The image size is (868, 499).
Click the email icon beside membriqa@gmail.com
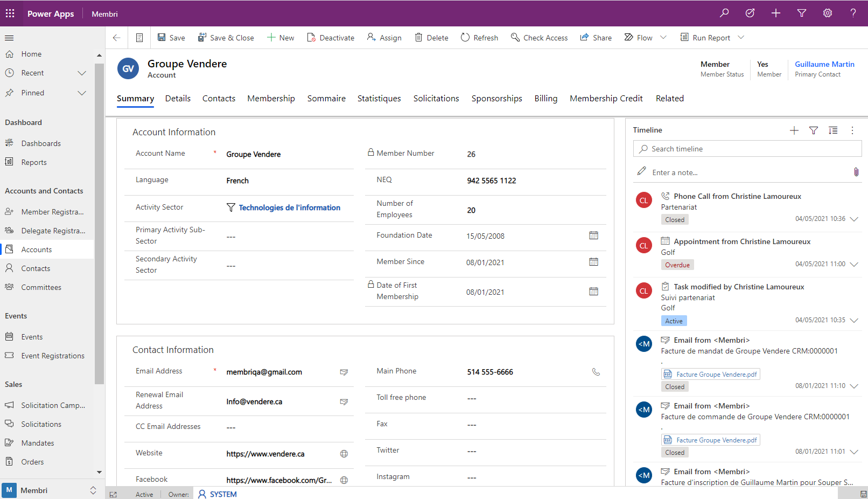[x=344, y=372]
